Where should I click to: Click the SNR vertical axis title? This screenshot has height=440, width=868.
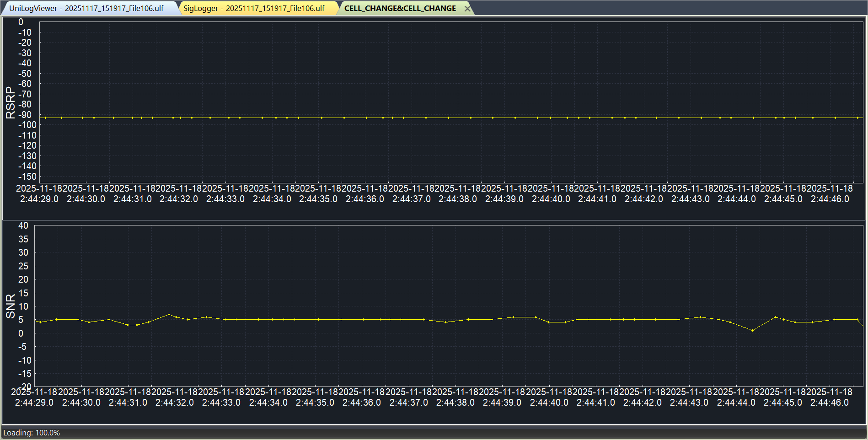pyautogui.click(x=10, y=306)
